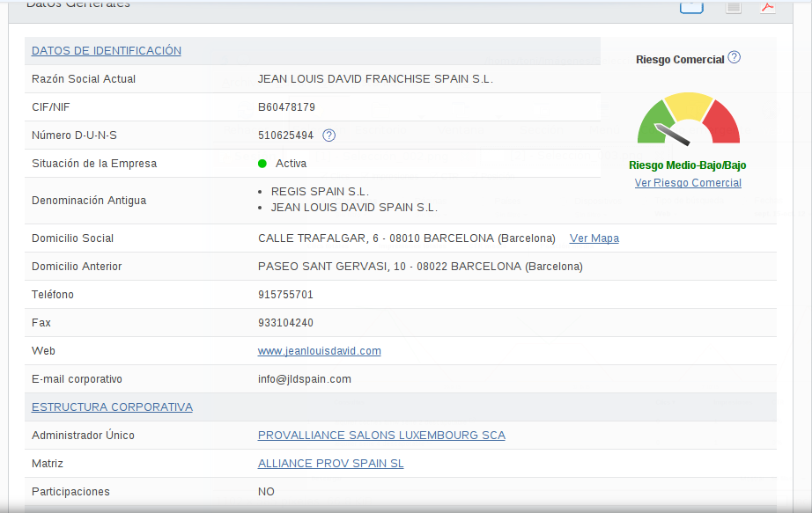The height and width of the screenshot is (513, 812).
Task: Select the fax number 933104240
Action: click(x=286, y=323)
